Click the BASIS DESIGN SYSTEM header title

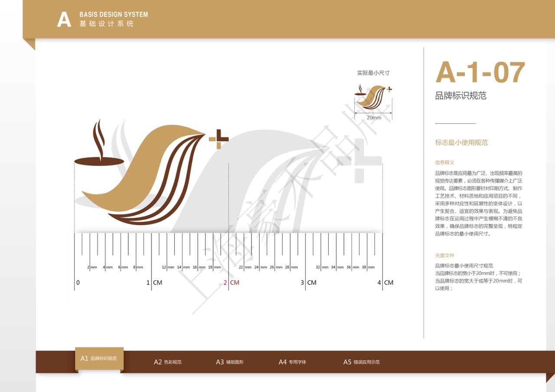click(114, 15)
